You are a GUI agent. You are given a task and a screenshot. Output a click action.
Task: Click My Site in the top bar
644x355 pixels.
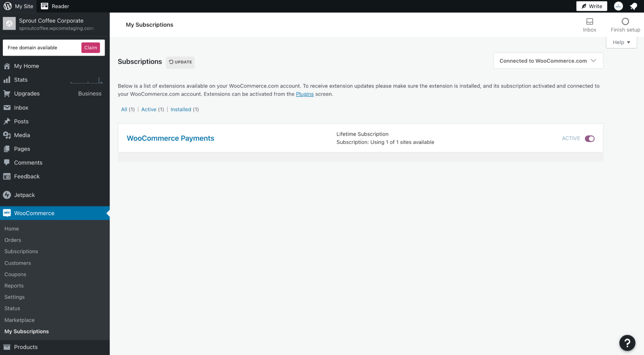24,6
